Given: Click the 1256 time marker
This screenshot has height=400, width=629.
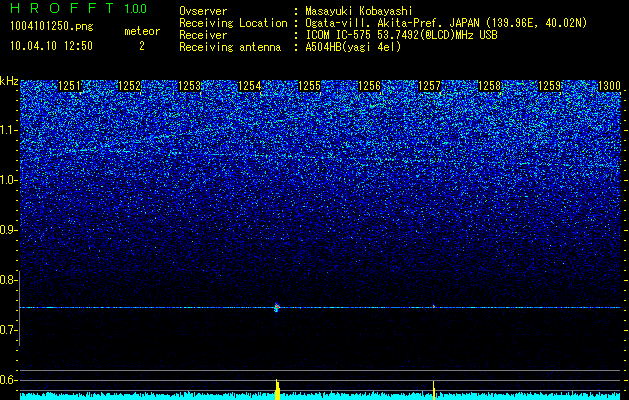Looking at the screenshot, I should pos(369,86).
